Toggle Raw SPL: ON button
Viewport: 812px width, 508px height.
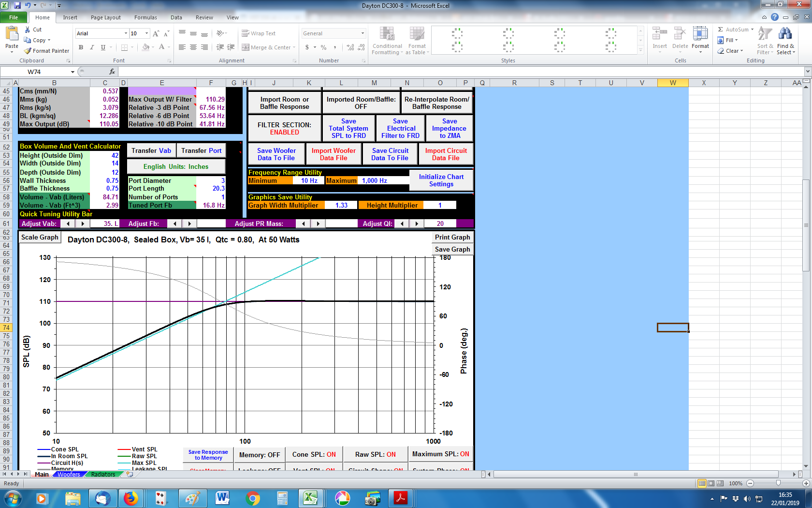coord(375,455)
